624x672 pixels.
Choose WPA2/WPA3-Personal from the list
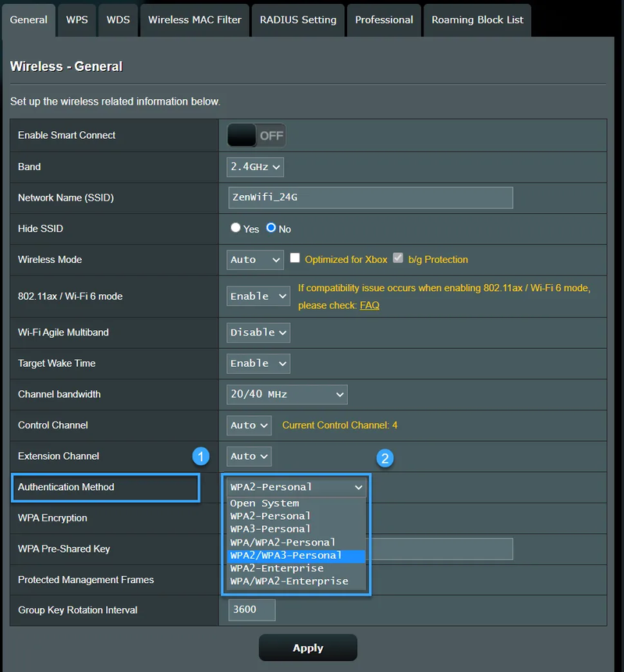pos(286,556)
